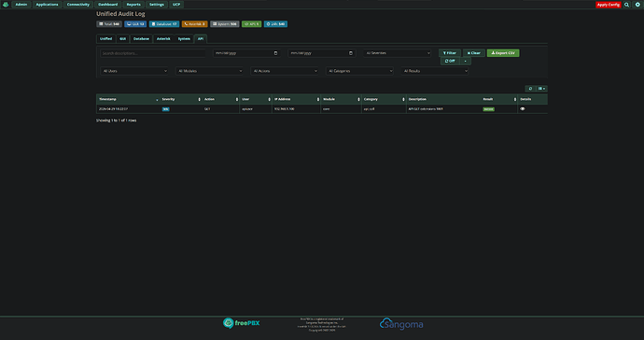Open the search magnifier icon in top bar

click(627, 5)
